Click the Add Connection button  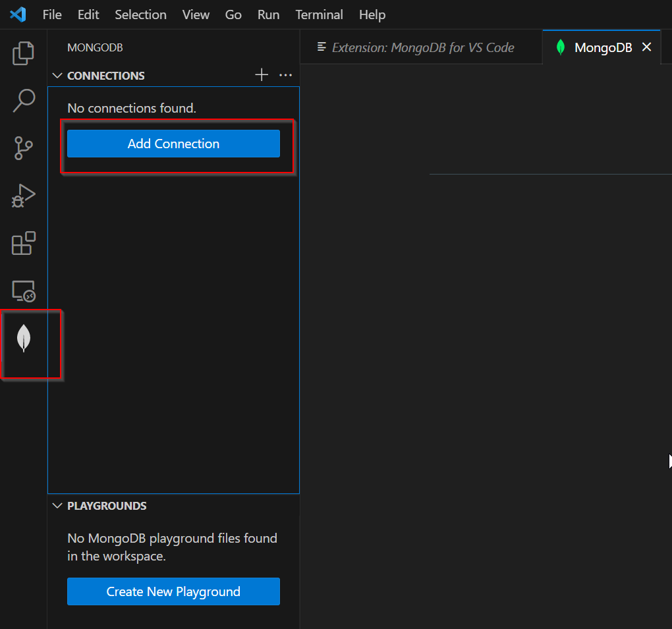[x=173, y=144]
